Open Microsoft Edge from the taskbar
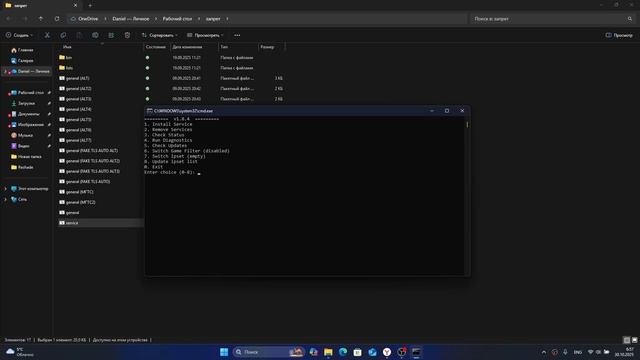 pyautogui.click(x=343, y=352)
